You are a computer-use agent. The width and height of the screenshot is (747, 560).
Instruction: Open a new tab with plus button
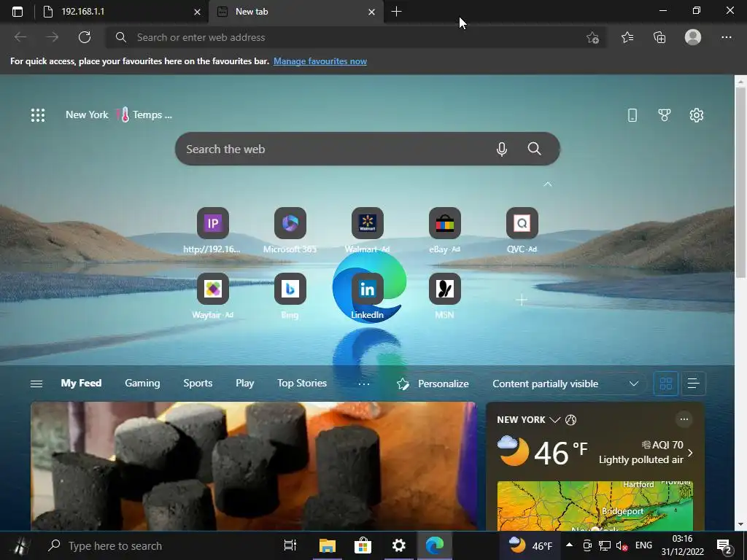[x=396, y=12]
